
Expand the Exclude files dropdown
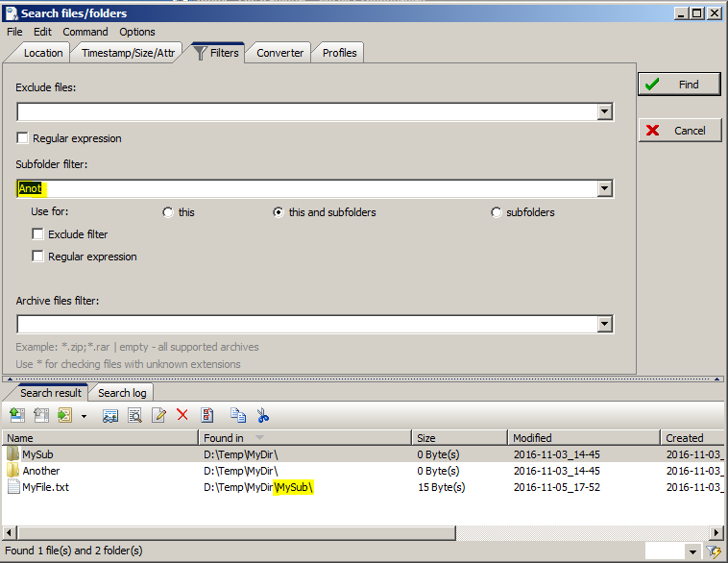pos(604,112)
